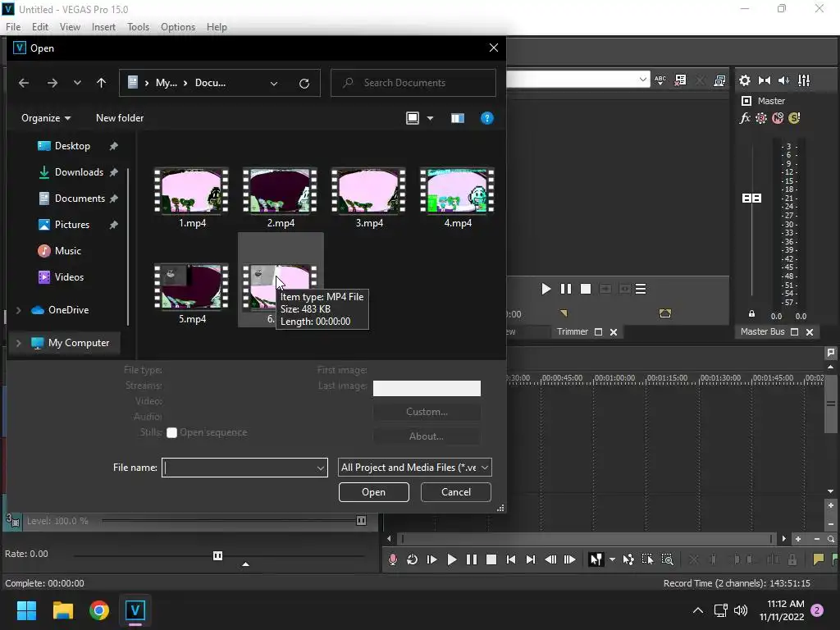840x630 pixels.
Task: Close the Master Bus panel
Action: click(810, 332)
